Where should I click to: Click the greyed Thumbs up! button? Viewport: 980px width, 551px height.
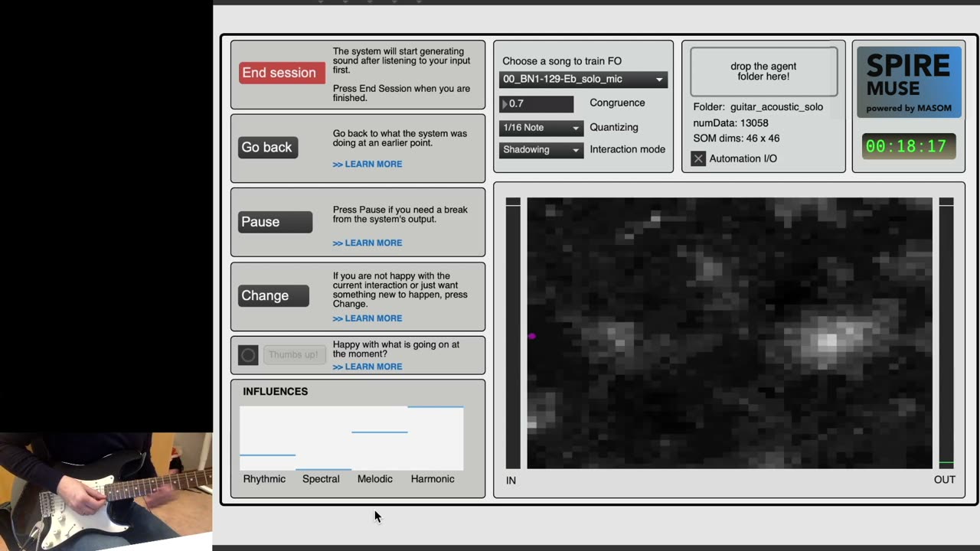click(x=293, y=355)
